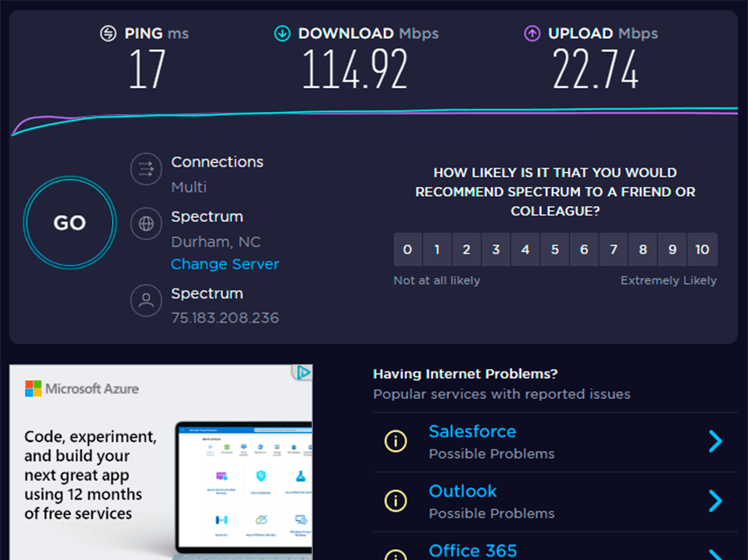748x560 pixels.
Task: Rate recommendation score 10
Action: pyautogui.click(x=702, y=249)
